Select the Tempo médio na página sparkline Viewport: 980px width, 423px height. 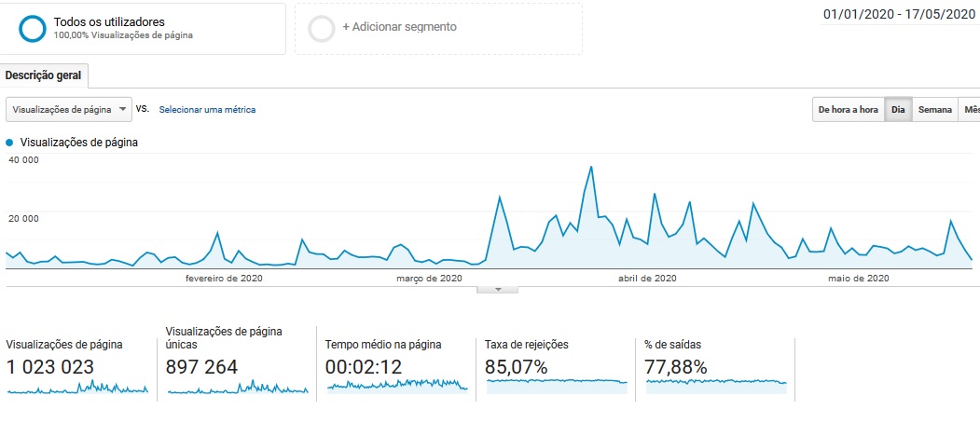click(397, 385)
